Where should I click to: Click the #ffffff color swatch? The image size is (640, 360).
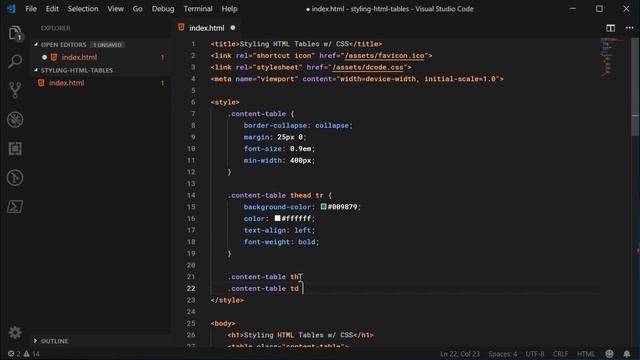pos(277,218)
